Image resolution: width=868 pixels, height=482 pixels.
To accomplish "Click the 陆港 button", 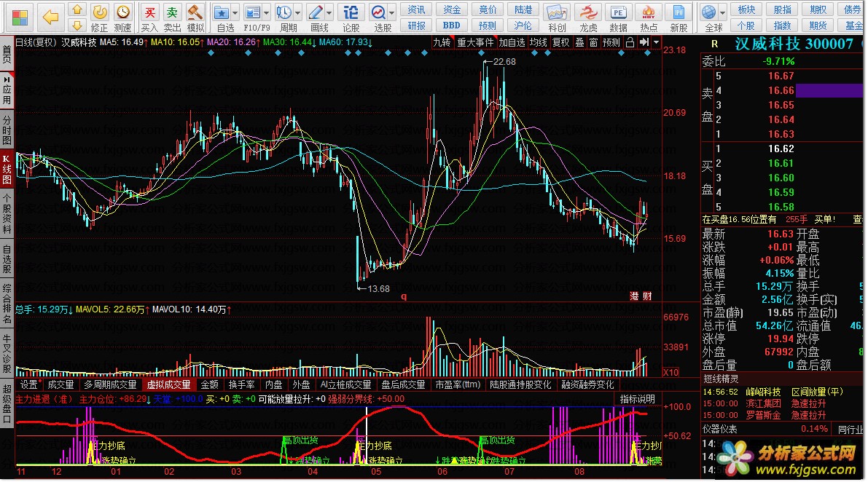I will [523, 9].
